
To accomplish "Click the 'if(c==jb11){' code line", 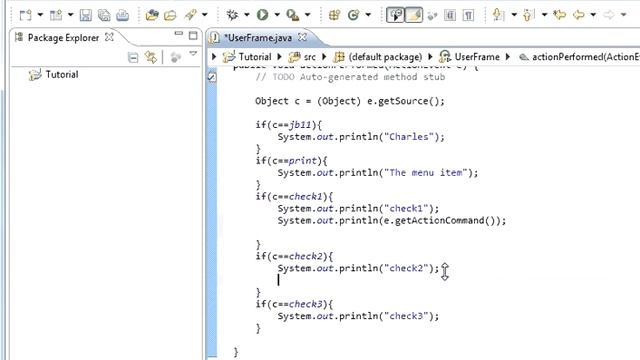I will click(289, 125).
